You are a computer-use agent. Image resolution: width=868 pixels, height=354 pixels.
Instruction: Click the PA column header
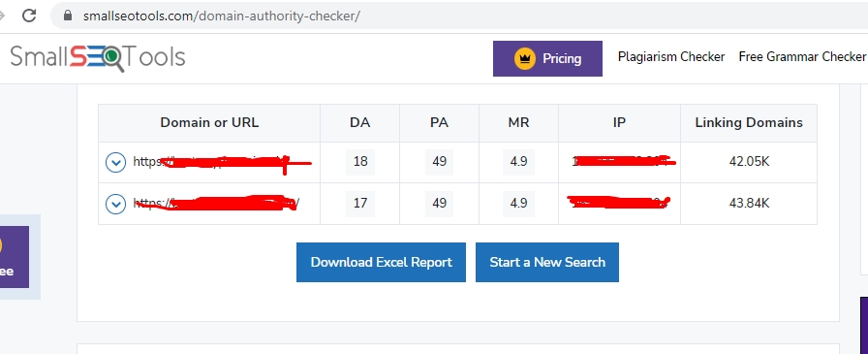(439, 123)
